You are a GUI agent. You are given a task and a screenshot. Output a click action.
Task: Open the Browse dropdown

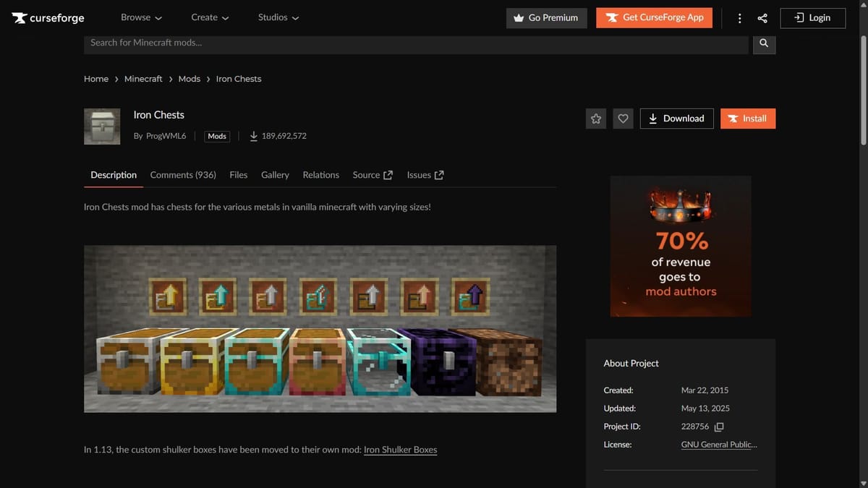pyautogui.click(x=141, y=17)
